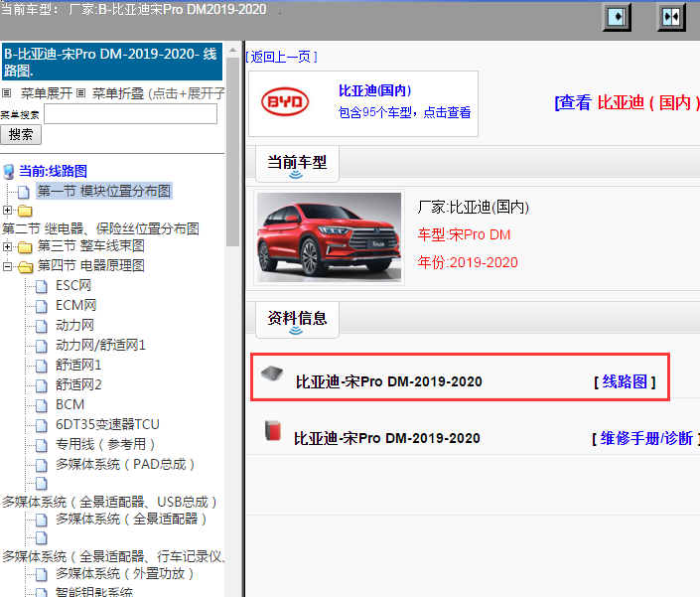Viewport: 700px width, 597px height.
Task: Click the page icon beside 多媒体系统（PAD总成）
Action: [x=42, y=465]
